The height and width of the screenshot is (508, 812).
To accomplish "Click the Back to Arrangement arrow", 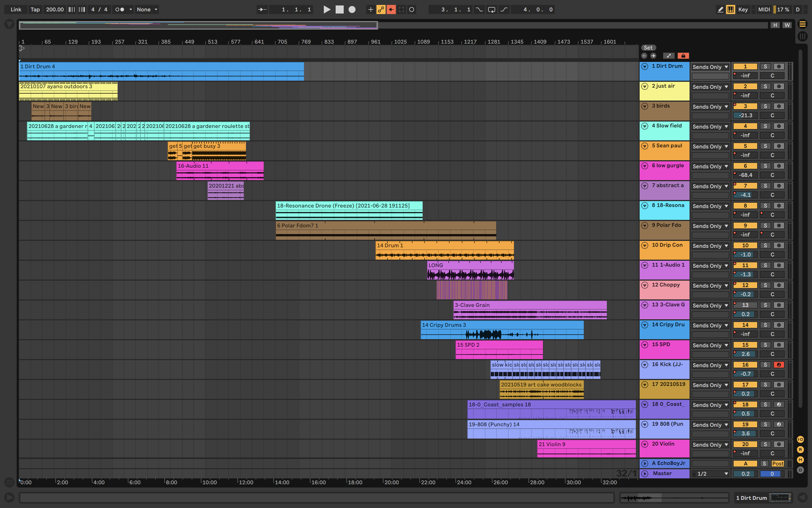I will click(x=391, y=9).
